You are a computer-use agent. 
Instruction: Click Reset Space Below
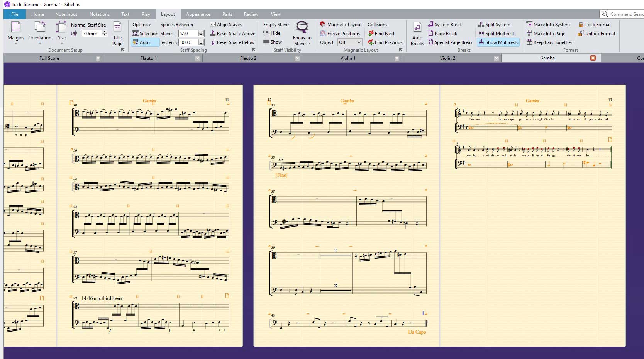(x=232, y=42)
